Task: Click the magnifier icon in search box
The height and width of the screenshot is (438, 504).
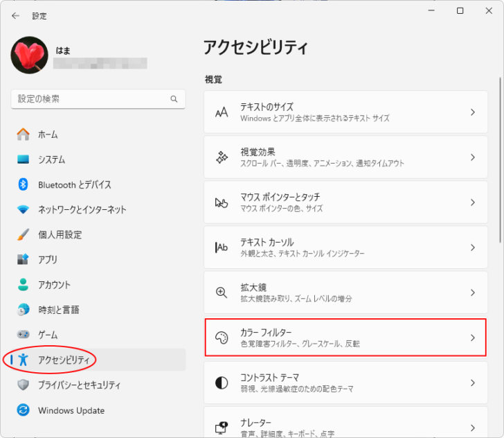Action: [x=174, y=99]
